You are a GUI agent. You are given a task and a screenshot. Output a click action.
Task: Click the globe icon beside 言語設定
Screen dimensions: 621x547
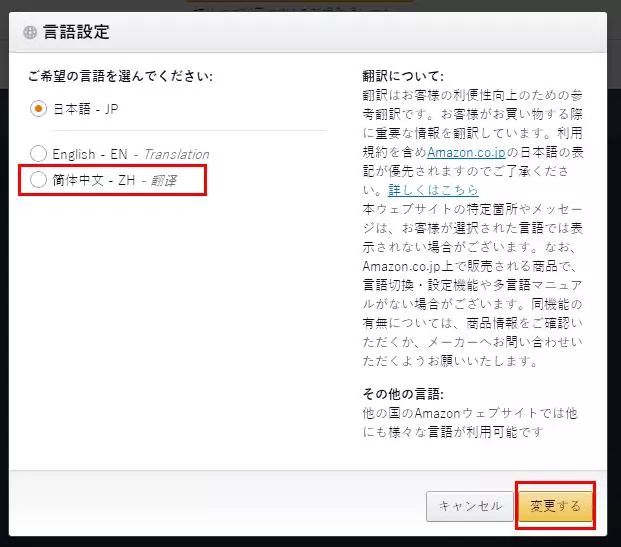[30, 32]
